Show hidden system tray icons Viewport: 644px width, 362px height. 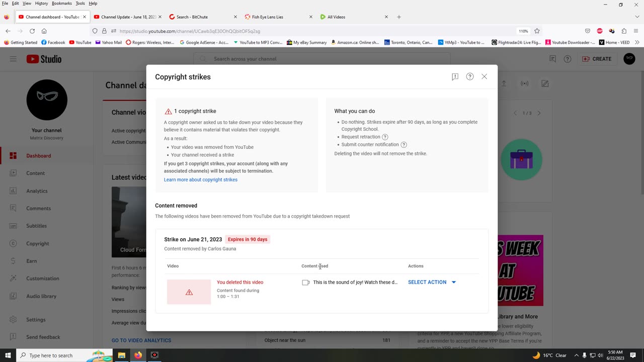577,355
